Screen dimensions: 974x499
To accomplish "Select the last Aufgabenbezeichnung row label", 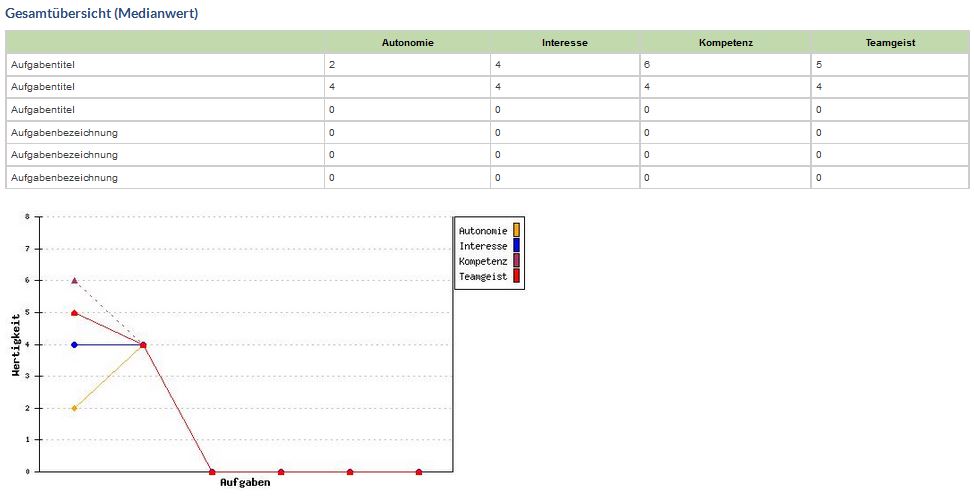I will pos(64,178).
